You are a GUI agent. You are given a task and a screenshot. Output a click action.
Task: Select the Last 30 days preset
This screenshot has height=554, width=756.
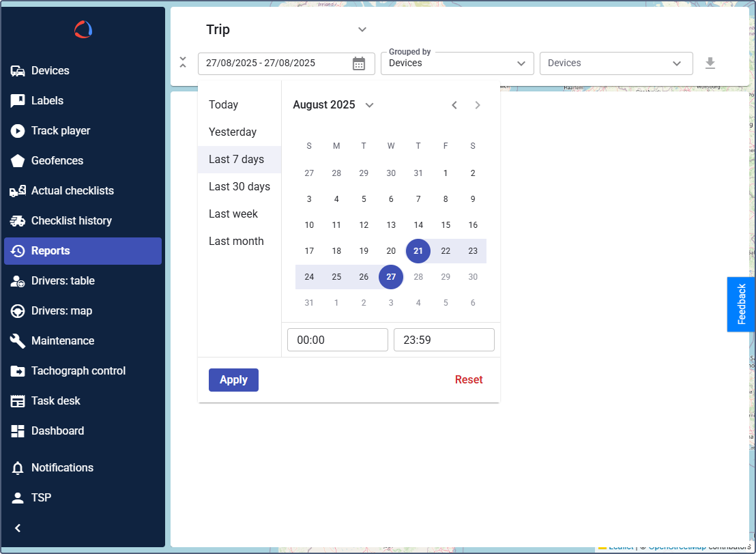pos(239,187)
